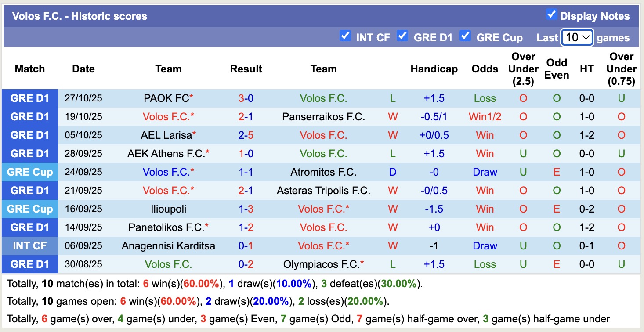644x332 pixels.
Task: Click the GRE Cup badge beside the Atromitos match
Action: (29, 172)
